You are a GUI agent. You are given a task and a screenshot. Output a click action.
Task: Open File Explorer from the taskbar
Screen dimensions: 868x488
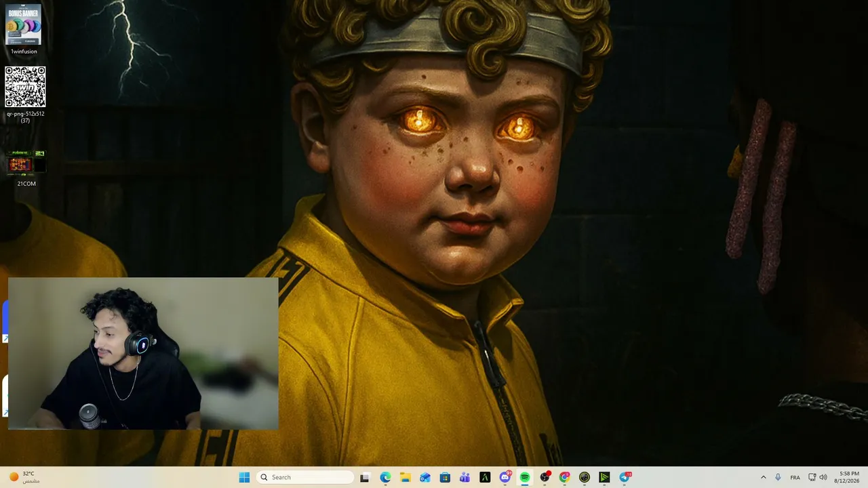click(x=405, y=477)
